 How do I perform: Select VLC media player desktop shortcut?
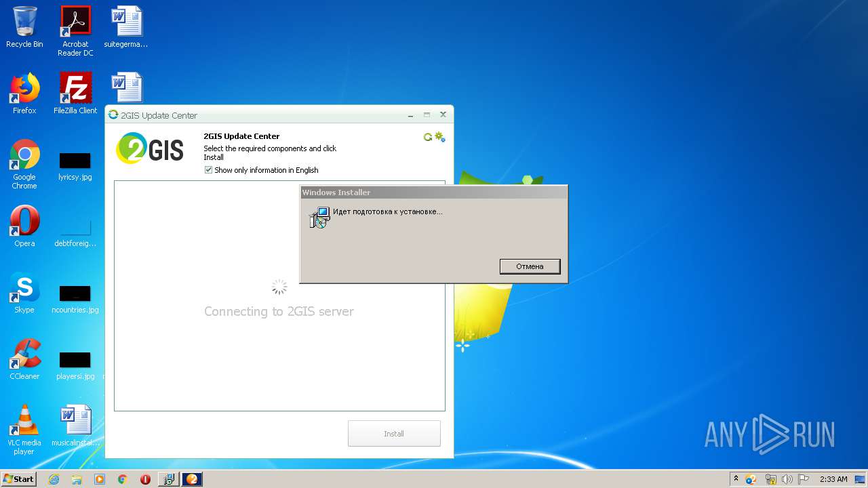[24, 430]
